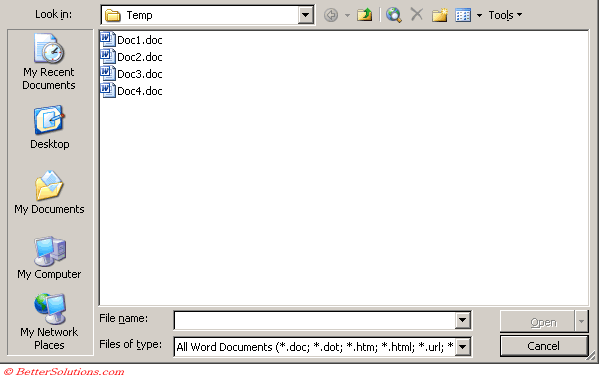599x379 pixels.
Task: Open the Views dropdown arrow
Action: tap(479, 15)
